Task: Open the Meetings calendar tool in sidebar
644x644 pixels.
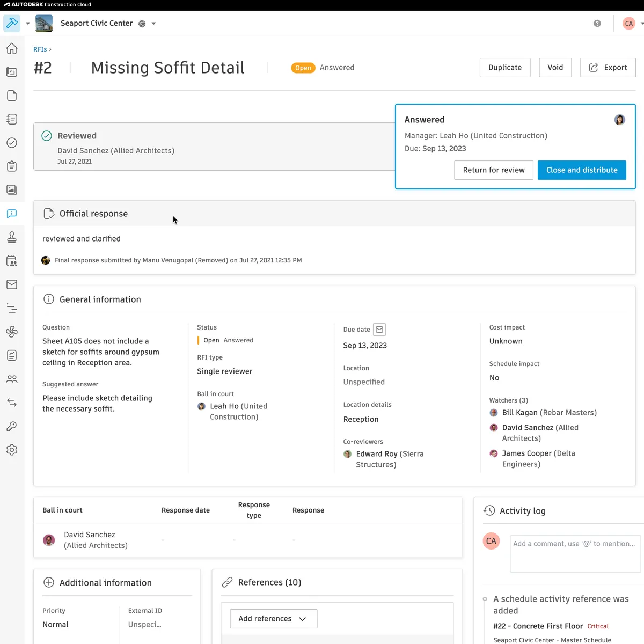Action: 12,261
